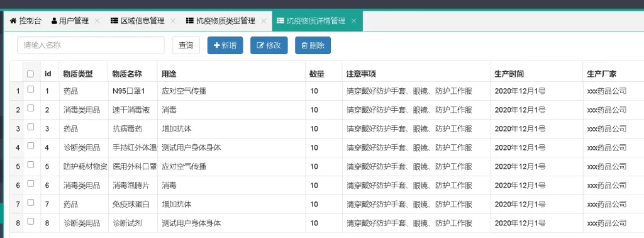This screenshot has width=644, height=238.
Task: Focus the 请输入名称 search field
Action: [91, 45]
